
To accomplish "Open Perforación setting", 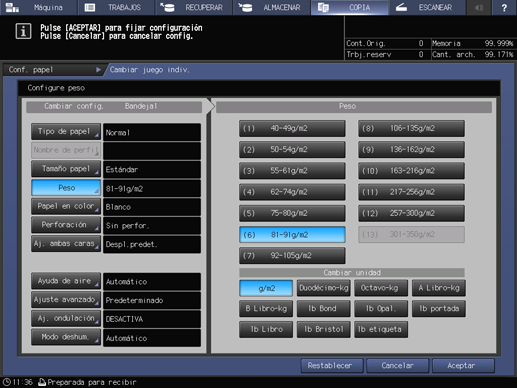I will [66, 225].
